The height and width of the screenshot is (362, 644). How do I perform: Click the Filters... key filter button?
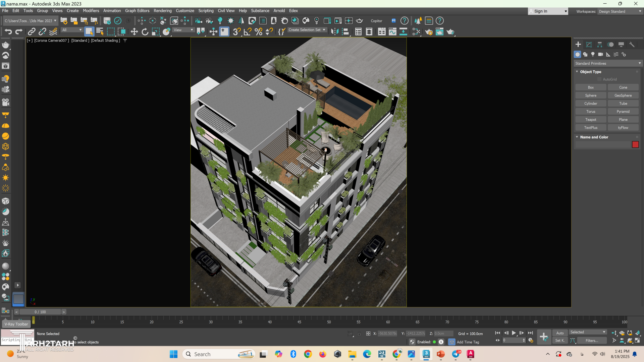(x=592, y=341)
